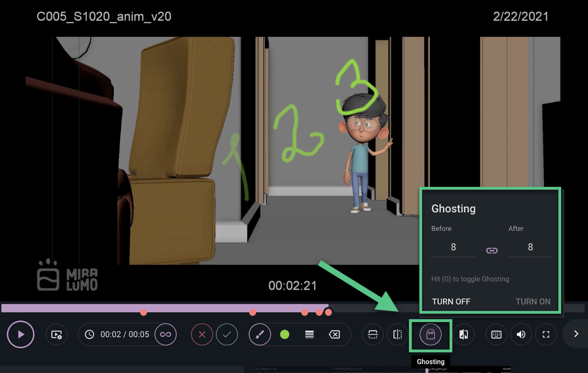Screen dimensions: 588x373
Task: Open playback settings icon with gear
Action: (56, 334)
